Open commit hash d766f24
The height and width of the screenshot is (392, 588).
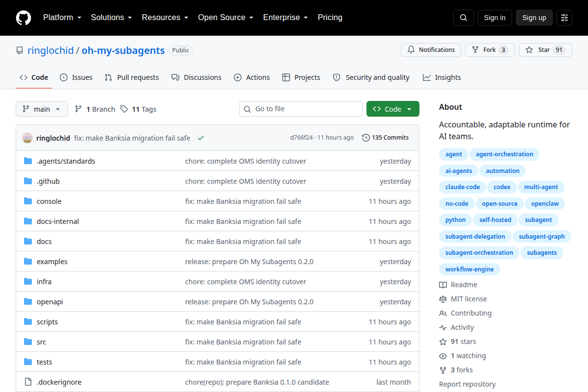[x=301, y=138]
